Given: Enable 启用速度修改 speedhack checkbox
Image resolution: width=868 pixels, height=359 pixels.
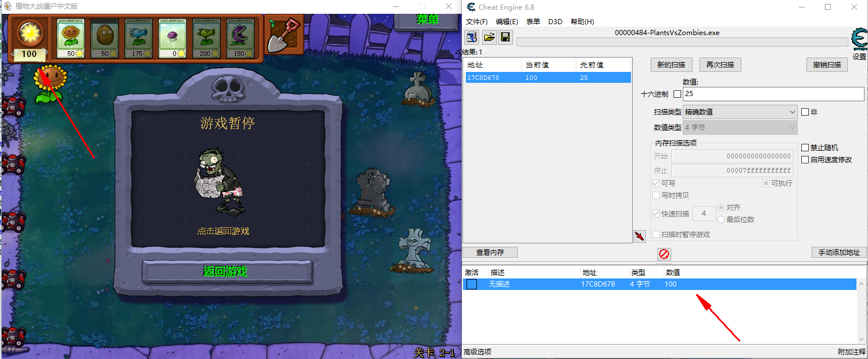Looking at the screenshot, I should (805, 159).
